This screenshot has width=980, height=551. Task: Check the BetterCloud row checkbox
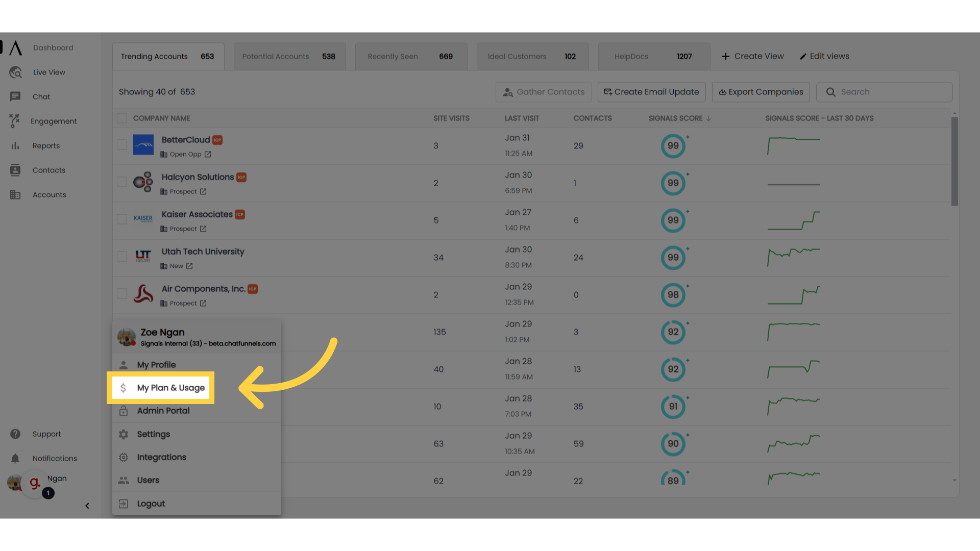tap(122, 144)
